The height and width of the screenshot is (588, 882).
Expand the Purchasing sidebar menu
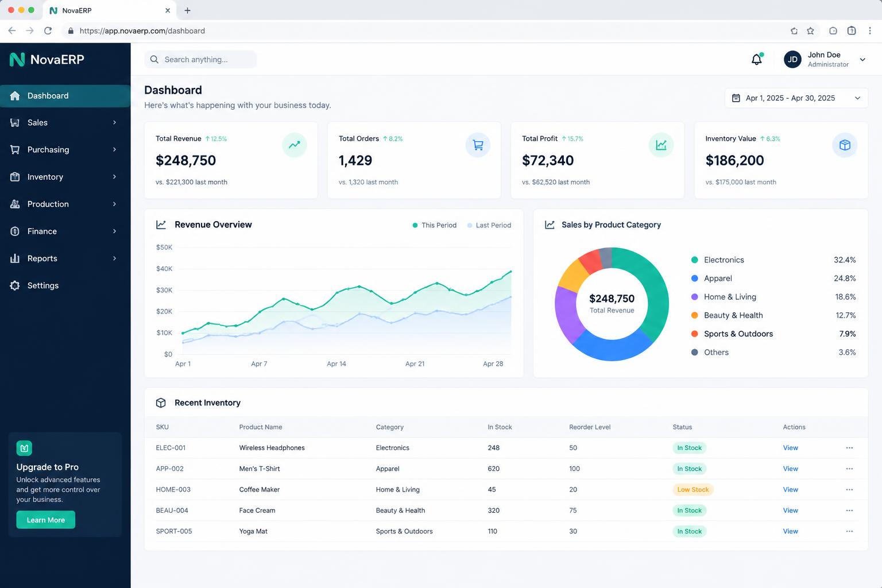click(114, 149)
